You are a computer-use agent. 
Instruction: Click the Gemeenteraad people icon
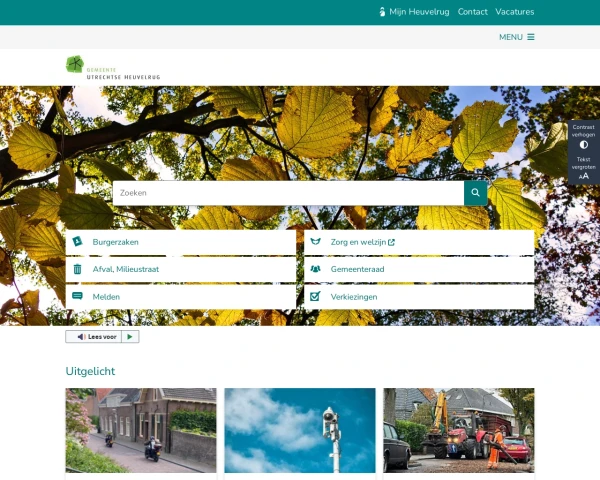[315, 269]
